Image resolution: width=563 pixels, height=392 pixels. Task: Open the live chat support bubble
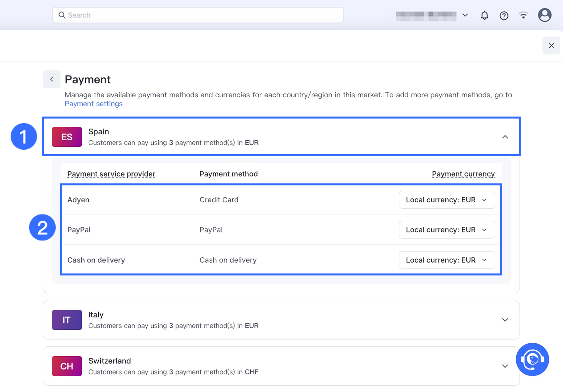532,359
